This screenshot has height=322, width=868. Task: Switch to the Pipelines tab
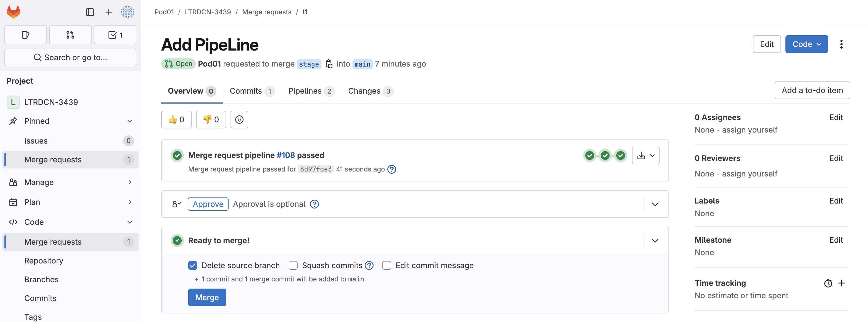[311, 91]
